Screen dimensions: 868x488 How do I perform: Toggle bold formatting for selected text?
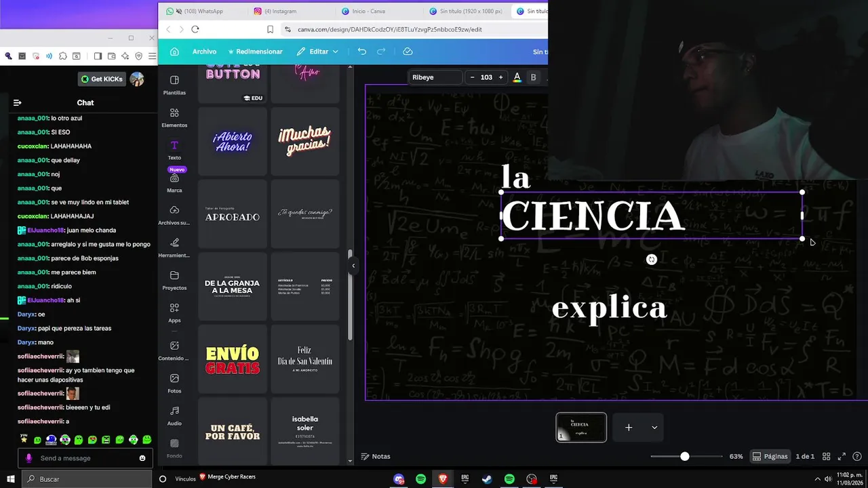click(x=533, y=77)
